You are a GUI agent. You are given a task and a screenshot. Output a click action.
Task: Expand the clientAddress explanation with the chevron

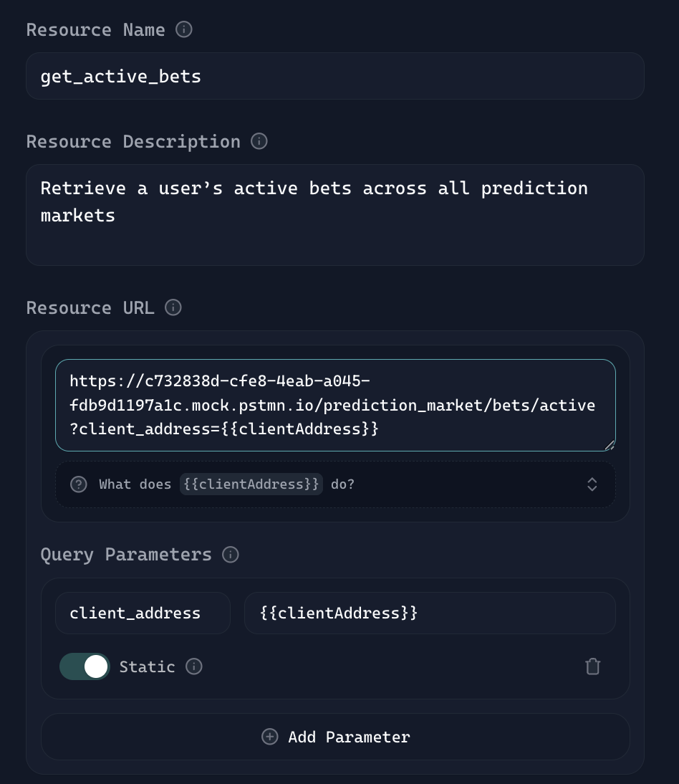pyautogui.click(x=592, y=484)
